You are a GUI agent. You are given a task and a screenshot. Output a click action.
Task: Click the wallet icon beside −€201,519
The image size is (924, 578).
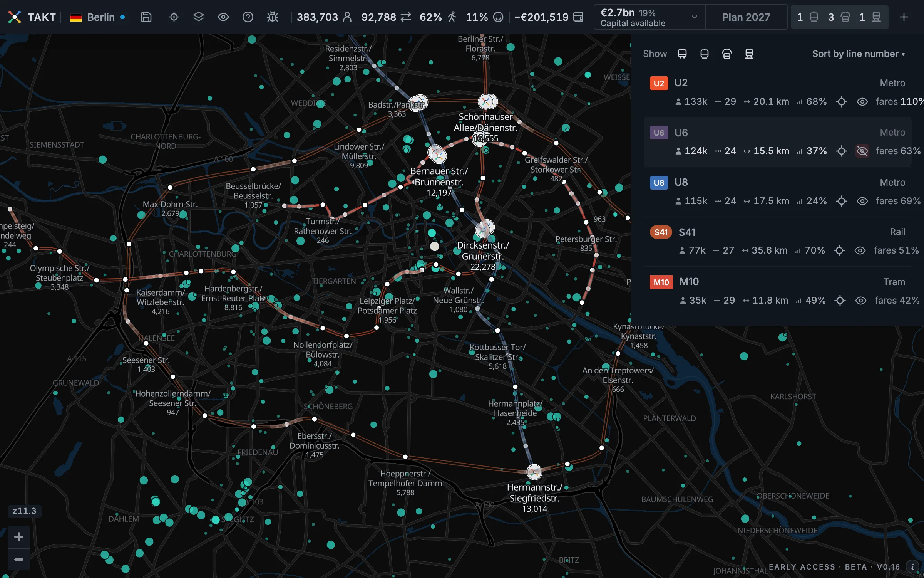(x=578, y=17)
